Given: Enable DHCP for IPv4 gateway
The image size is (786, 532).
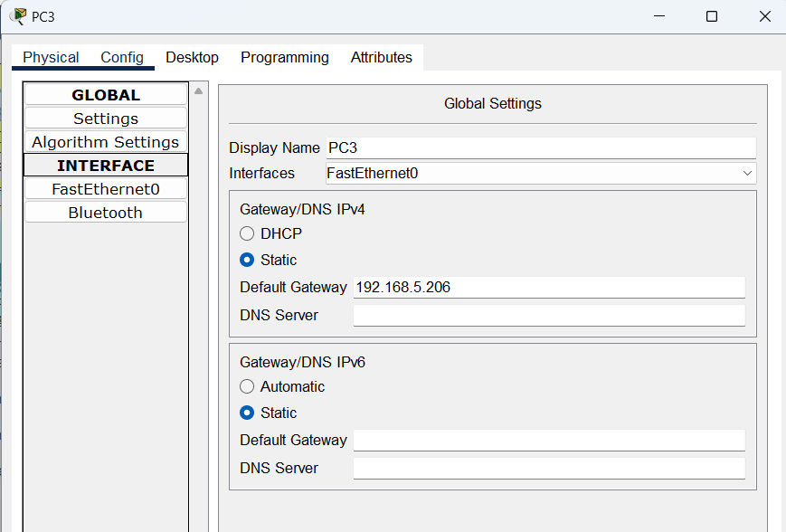Looking at the screenshot, I should click(247, 233).
